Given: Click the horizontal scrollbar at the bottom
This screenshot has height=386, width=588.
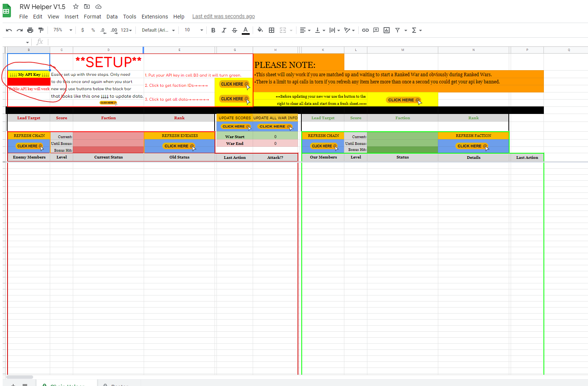Looking at the screenshot, I should (20, 377).
